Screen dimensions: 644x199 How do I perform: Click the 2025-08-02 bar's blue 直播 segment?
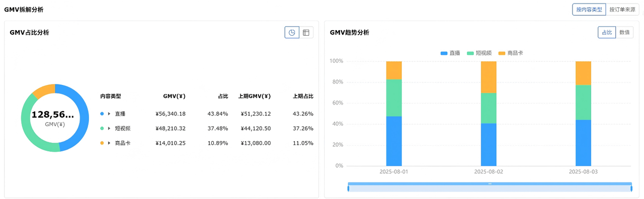(x=489, y=145)
